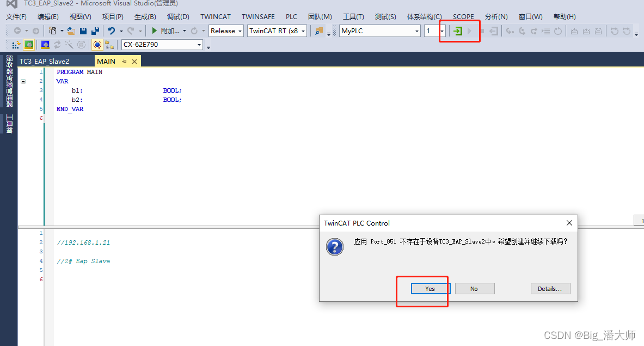The image size is (644, 346).
Task: Click the TwinCAT Restart Config Mode blue icon
Action: point(45,44)
